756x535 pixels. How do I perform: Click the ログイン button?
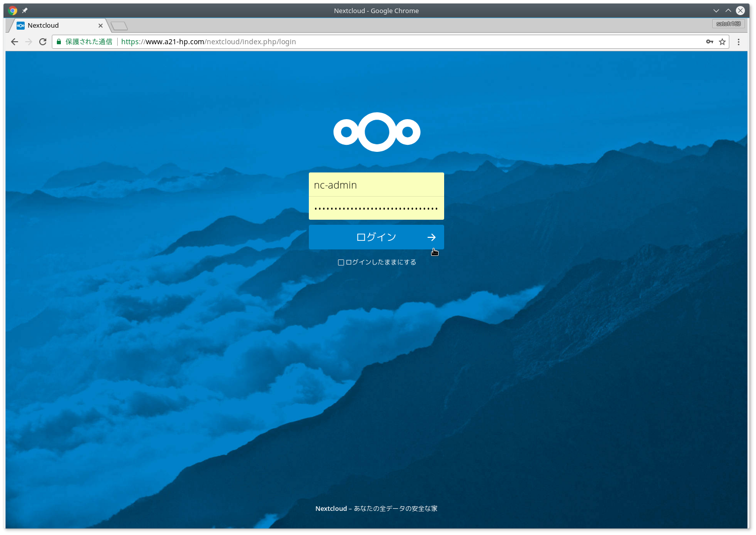coord(376,237)
